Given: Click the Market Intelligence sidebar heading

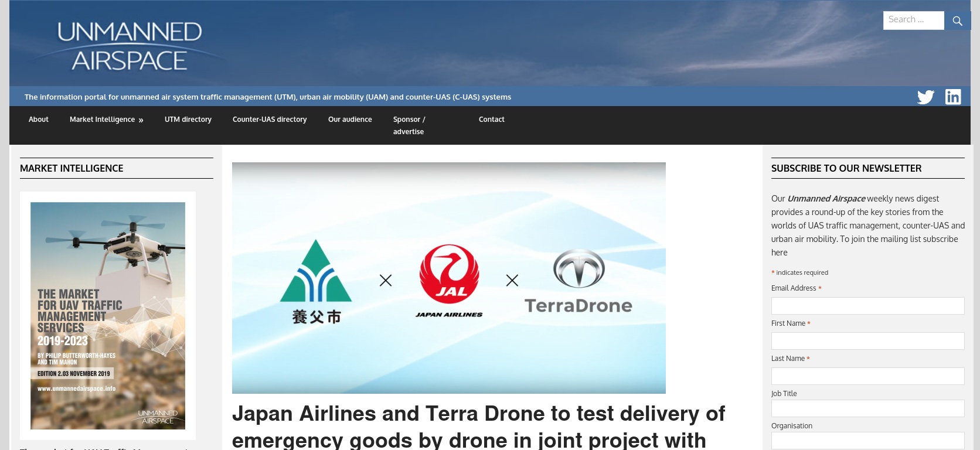Looking at the screenshot, I should click(72, 168).
